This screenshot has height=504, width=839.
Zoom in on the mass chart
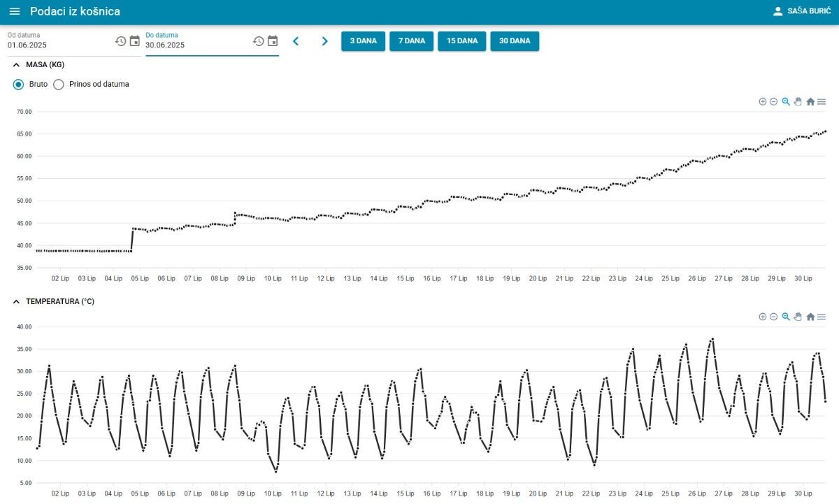[x=763, y=102]
